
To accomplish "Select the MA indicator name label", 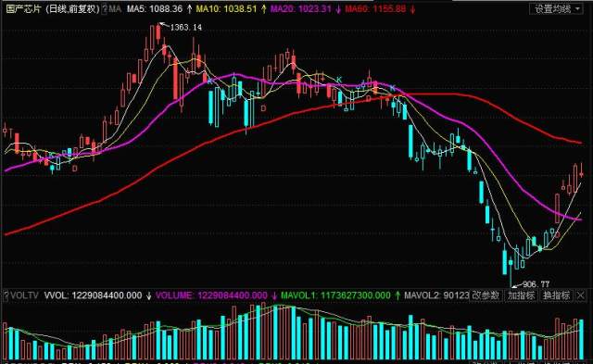I will [x=115, y=9].
